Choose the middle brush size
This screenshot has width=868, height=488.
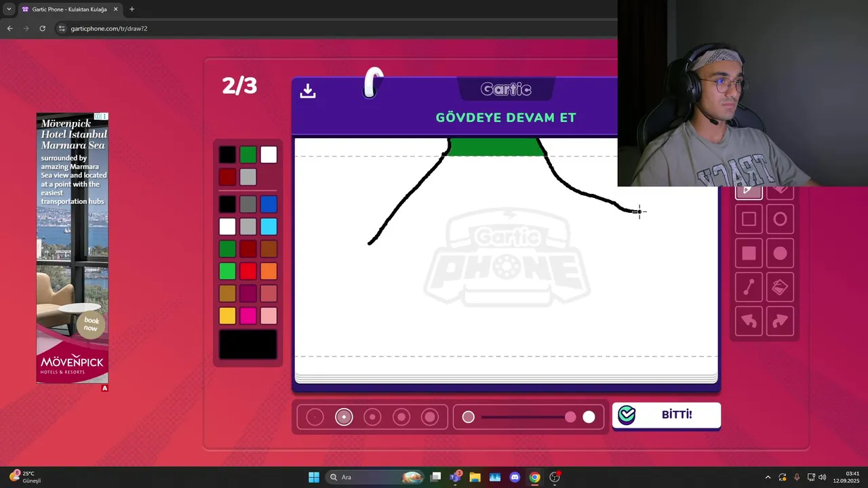372,417
